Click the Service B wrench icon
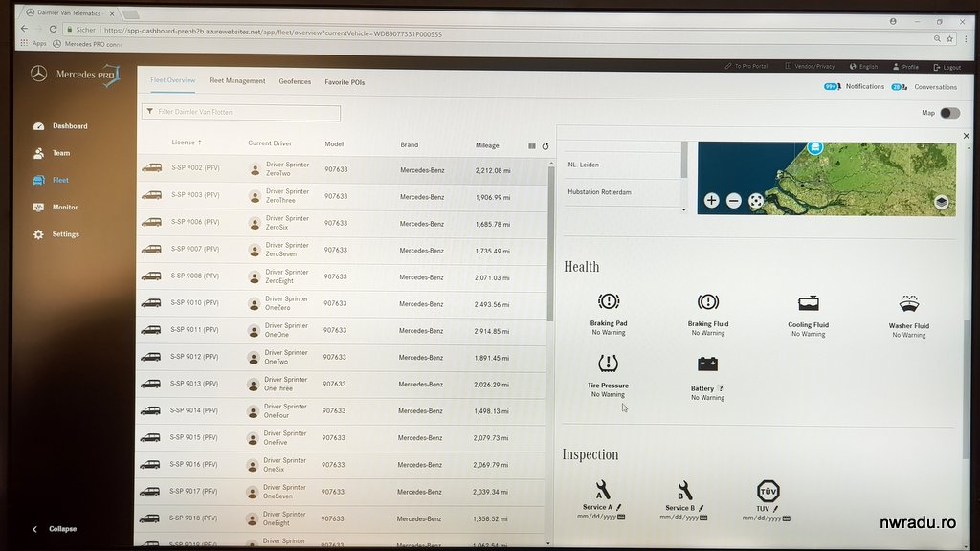The image size is (980, 551). click(x=683, y=491)
